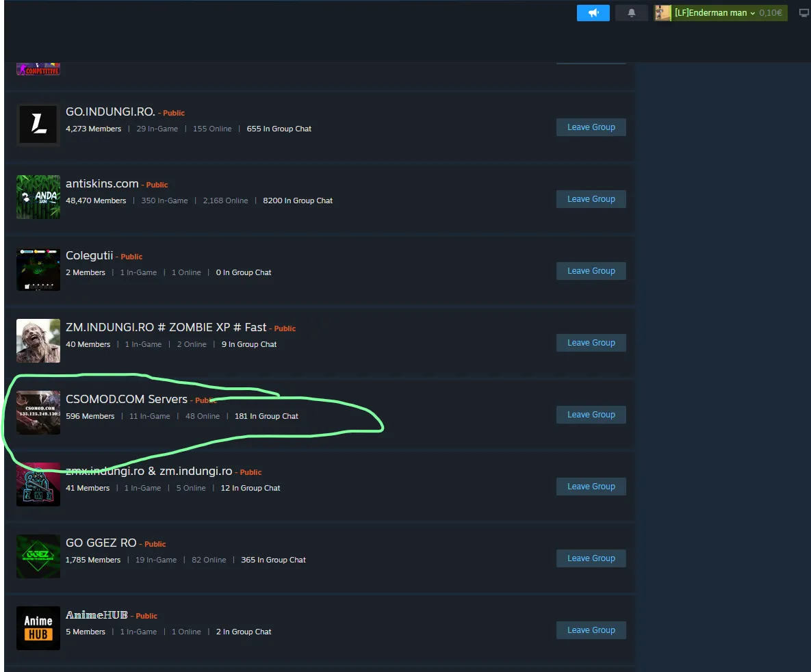Open the wallet balance 0,10€
811x672 pixels.
coord(771,13)
